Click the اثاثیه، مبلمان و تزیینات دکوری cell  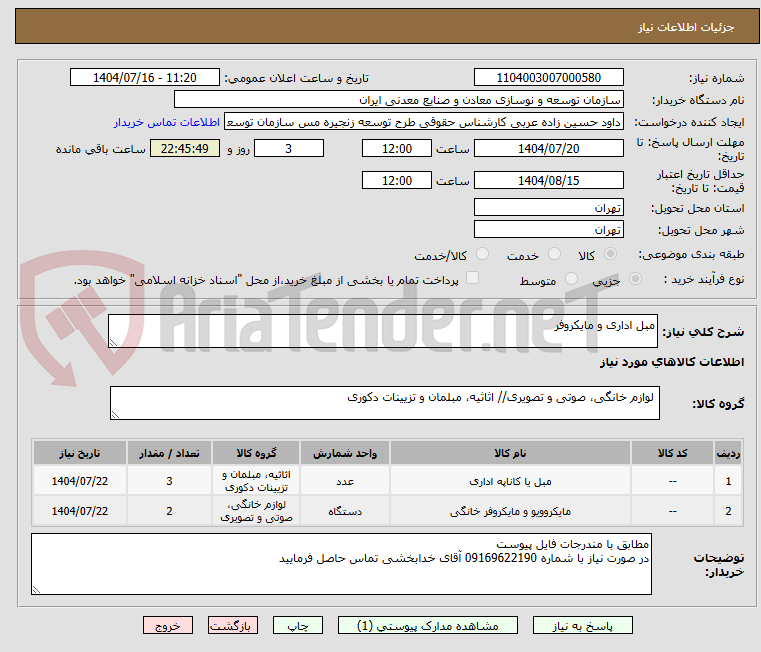256,481
